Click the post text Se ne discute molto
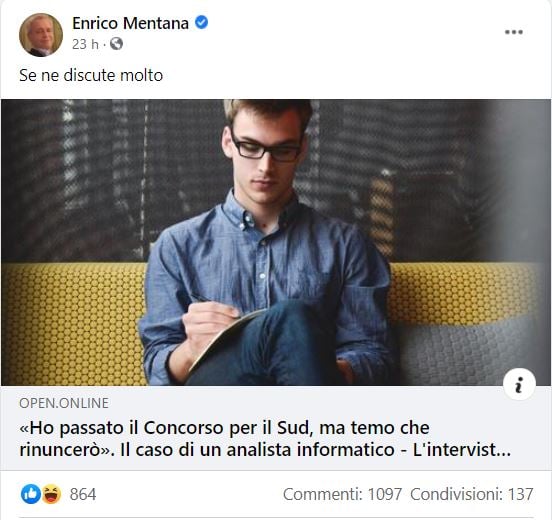This screenshot has width=552, height=520. click(91, 75)
